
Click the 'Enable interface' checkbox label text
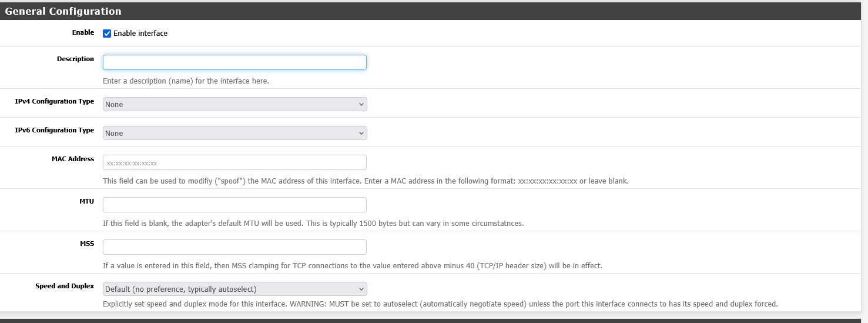140,34
